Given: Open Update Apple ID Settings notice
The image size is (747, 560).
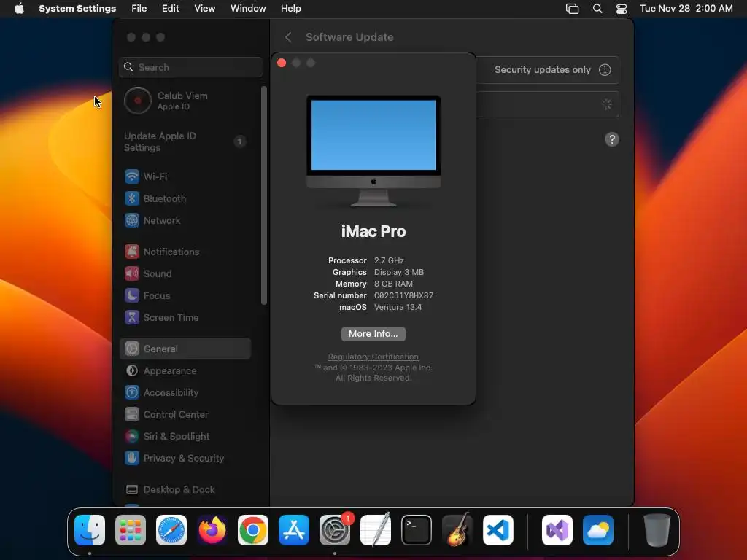Looking at the screenshot, I should [187, 142].
